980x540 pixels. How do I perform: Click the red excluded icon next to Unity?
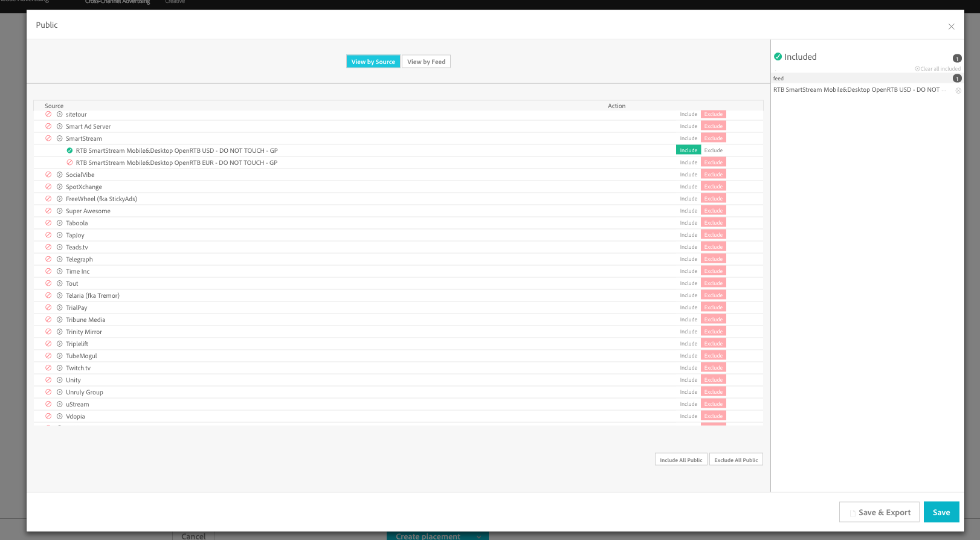48,380
